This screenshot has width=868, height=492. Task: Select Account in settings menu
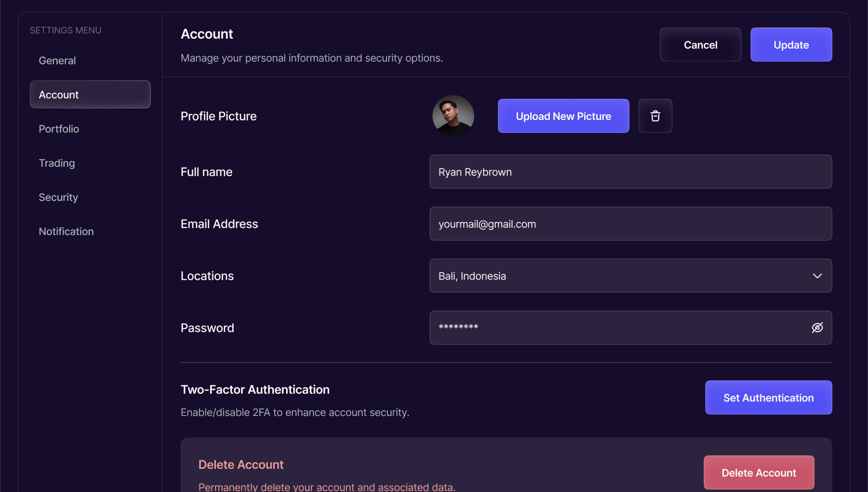click(x=90, y=95)
